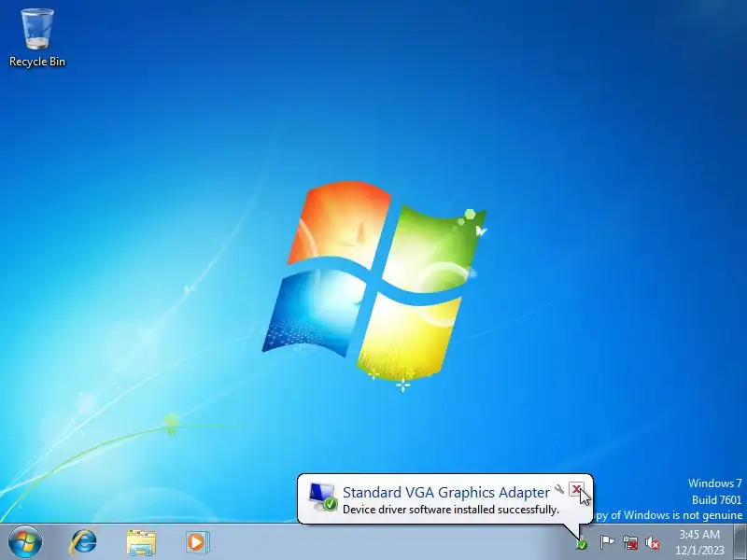Launch Windows Media Player from the taskbar
747x560 pixels.
pos(197,542)
